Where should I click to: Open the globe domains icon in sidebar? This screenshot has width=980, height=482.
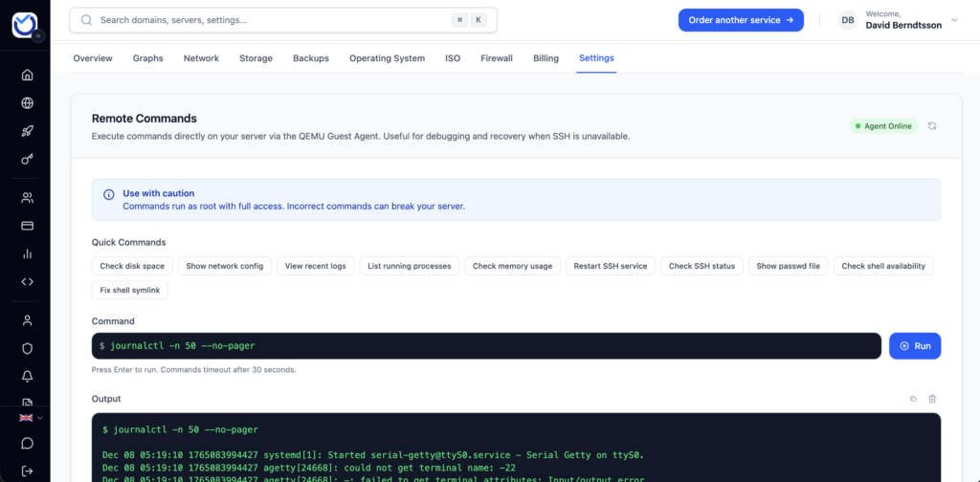pos(27,103)
